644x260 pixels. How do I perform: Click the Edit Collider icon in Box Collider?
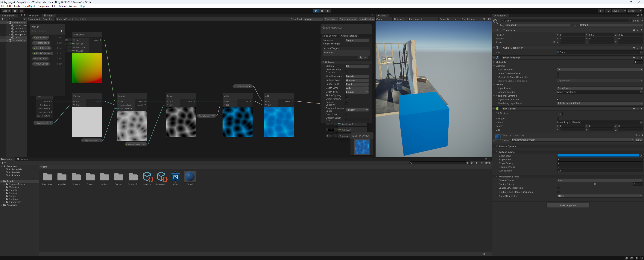coord(560,114)
